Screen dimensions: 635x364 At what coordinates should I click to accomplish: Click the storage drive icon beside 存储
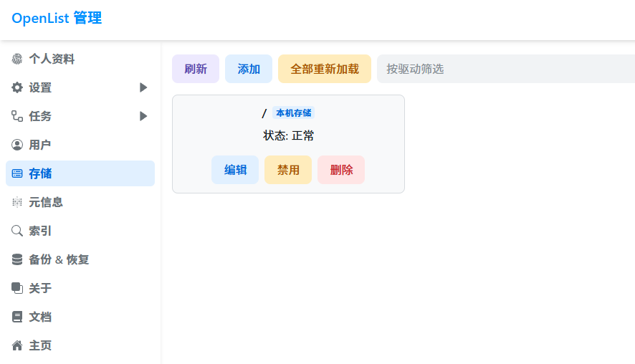coord(17,173)
